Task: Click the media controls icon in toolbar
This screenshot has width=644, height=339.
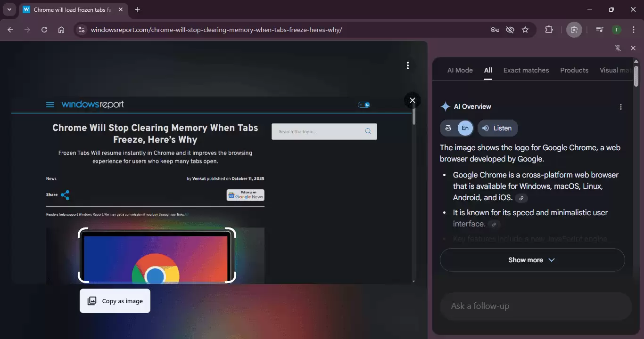Action: click(599, 30)
